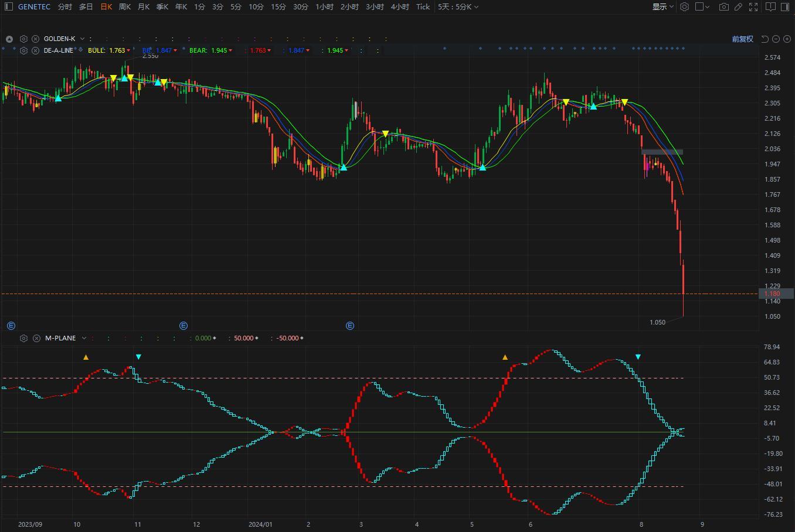
Task: Click M-PLANE 0.000 level value
Action: click(203, 338)
